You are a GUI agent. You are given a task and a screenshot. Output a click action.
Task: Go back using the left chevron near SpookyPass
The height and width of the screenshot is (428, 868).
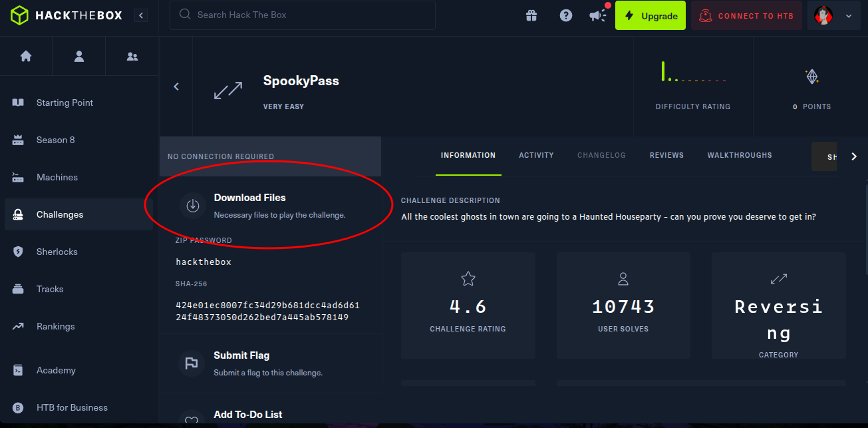(x=176, y=87)
